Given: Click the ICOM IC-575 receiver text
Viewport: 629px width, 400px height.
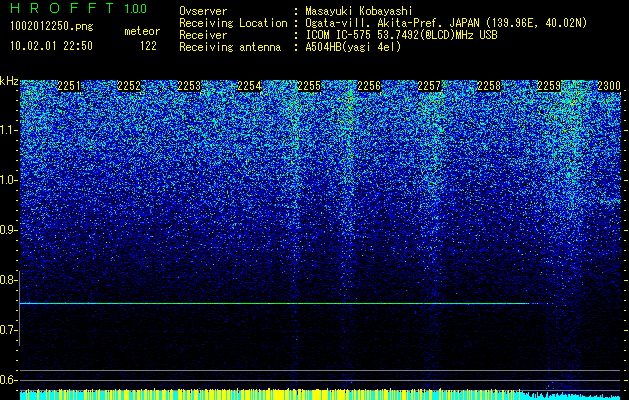Looking at the screenshot, I should (401, 35).
